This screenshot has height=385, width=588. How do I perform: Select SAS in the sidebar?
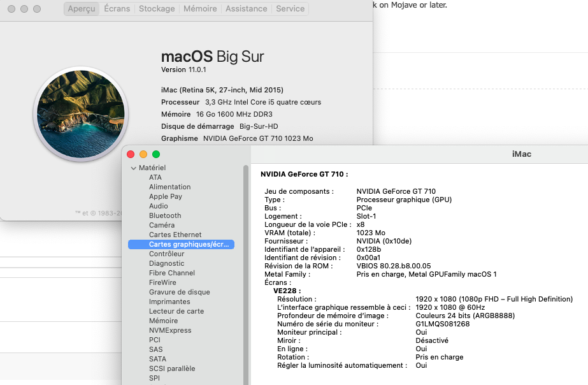pos(155,349)
